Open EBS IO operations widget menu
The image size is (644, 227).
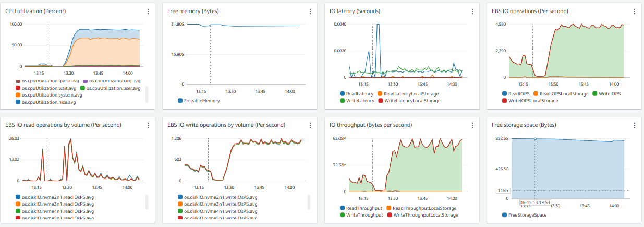[635, 11]
